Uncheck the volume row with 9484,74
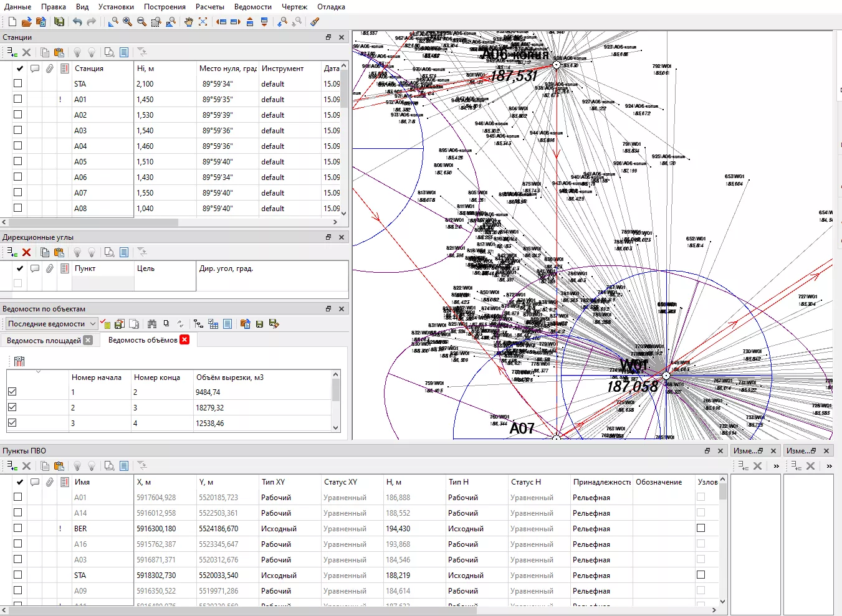The height and width of the screenshot is (616, 842). click(12, 392)
